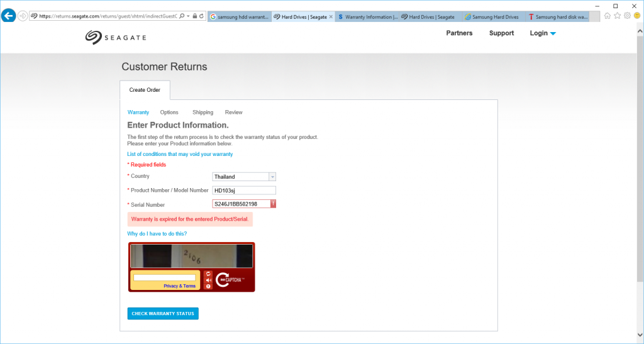
Task: Click the Product Number / Model Number field
Action: point(244,191)
